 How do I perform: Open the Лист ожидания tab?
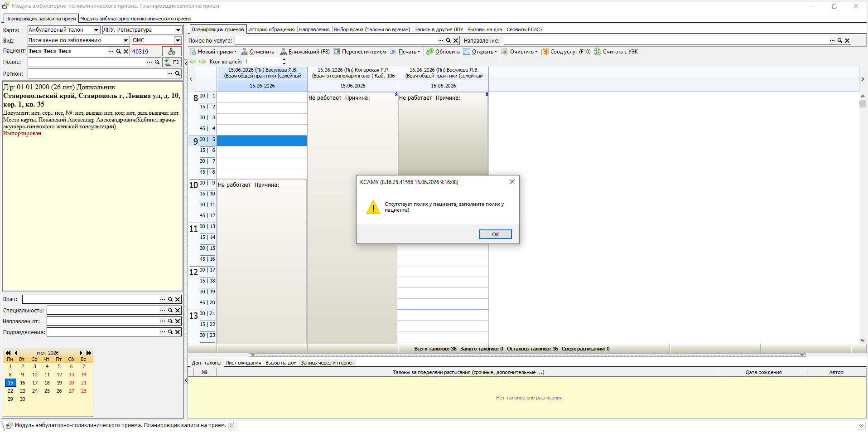click(x=243, y=363)
